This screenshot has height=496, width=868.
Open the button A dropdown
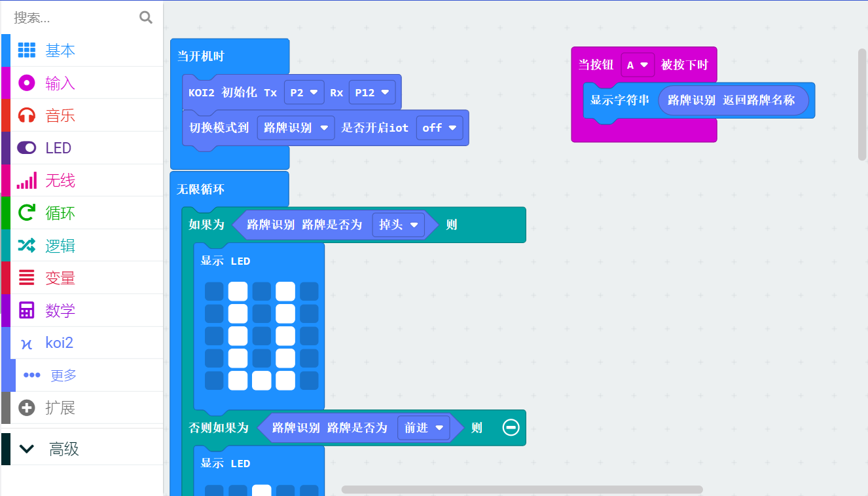point(638,65)
